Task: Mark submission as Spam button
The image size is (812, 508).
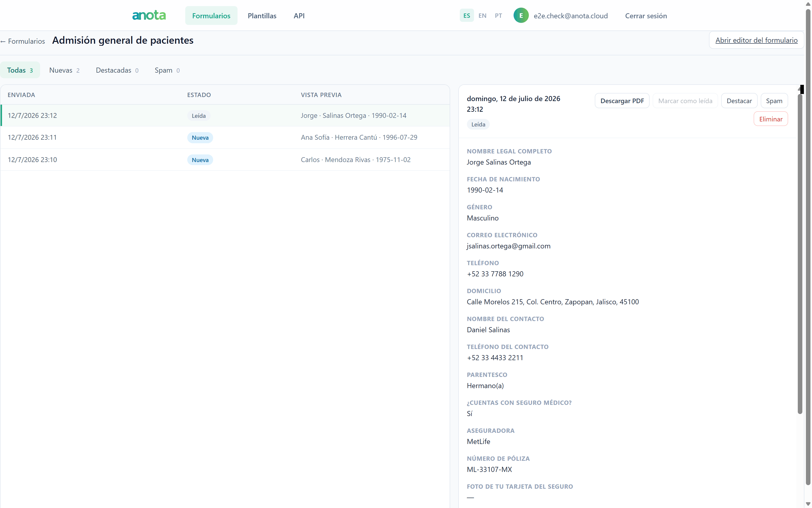Action: click(774, 101)
